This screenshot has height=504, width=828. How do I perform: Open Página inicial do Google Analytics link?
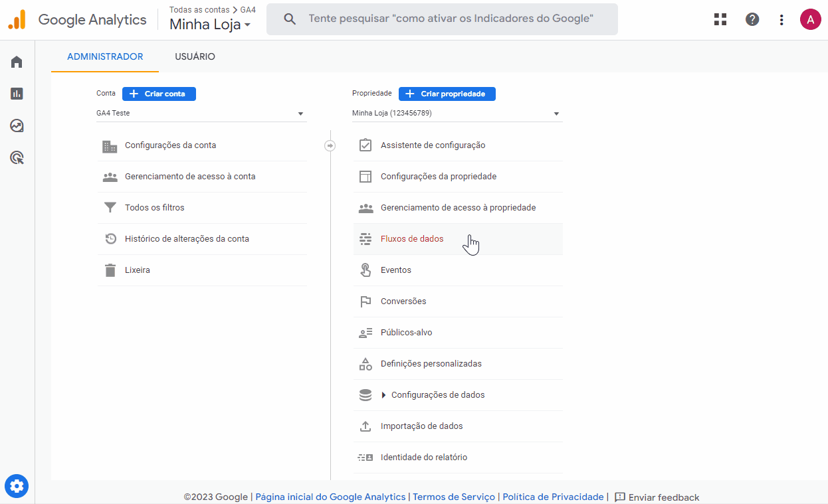(330, 497)
